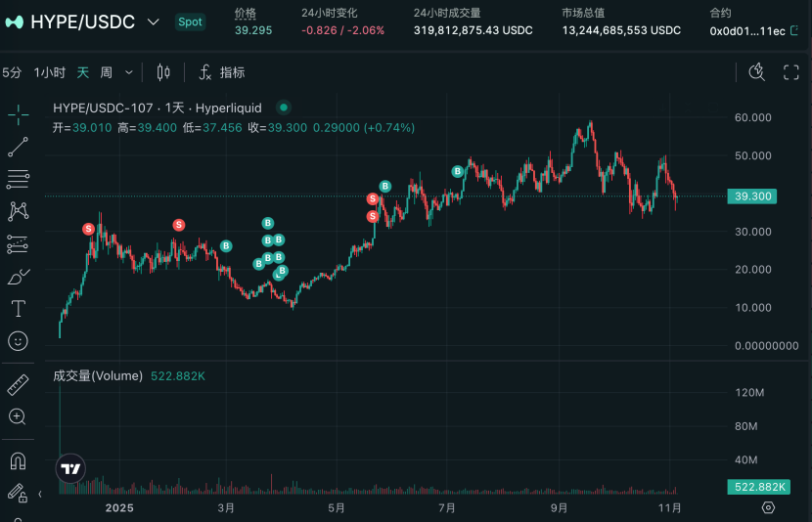Image resolution: width=812 pixels, height=522 pixels.
Task: Click the 成交量(Volume) indicator title
Action: point(98,376)
